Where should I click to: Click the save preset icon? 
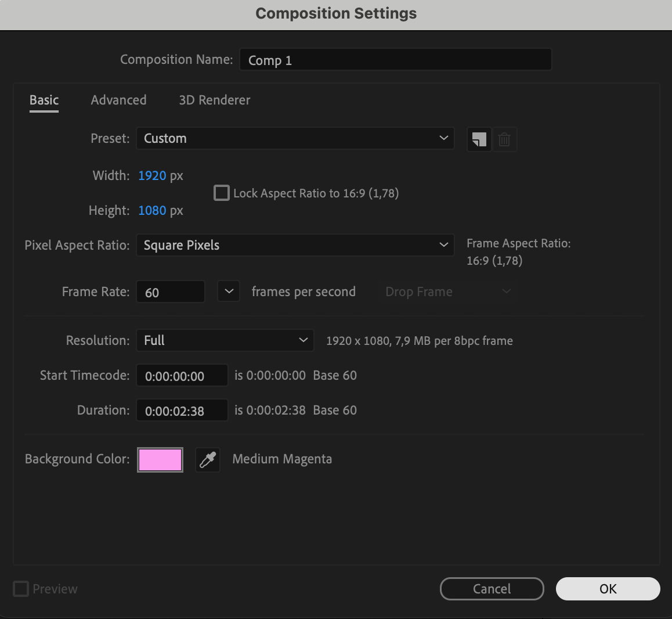479,139
